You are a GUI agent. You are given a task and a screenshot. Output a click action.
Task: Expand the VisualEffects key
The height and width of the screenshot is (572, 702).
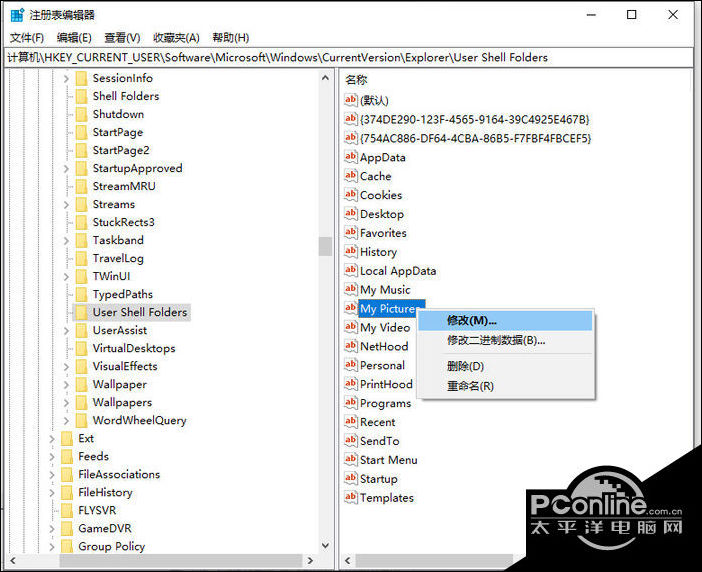click(x=66, y=367)
